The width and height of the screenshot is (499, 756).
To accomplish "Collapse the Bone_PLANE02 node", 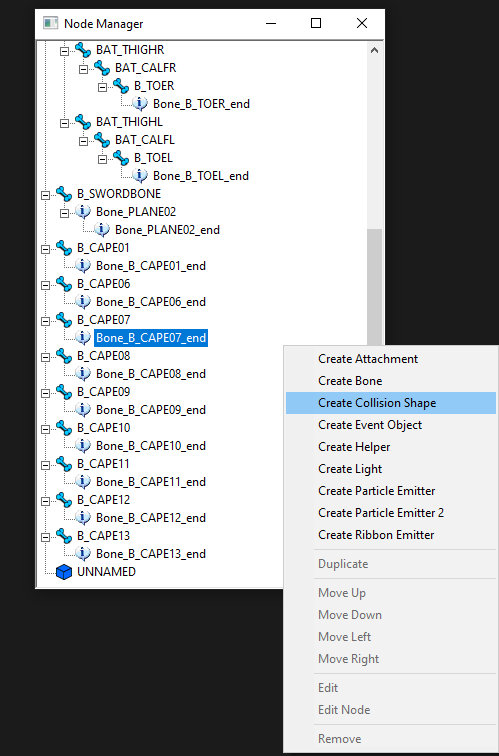I will pyautogui.click(x=64, y=213).
